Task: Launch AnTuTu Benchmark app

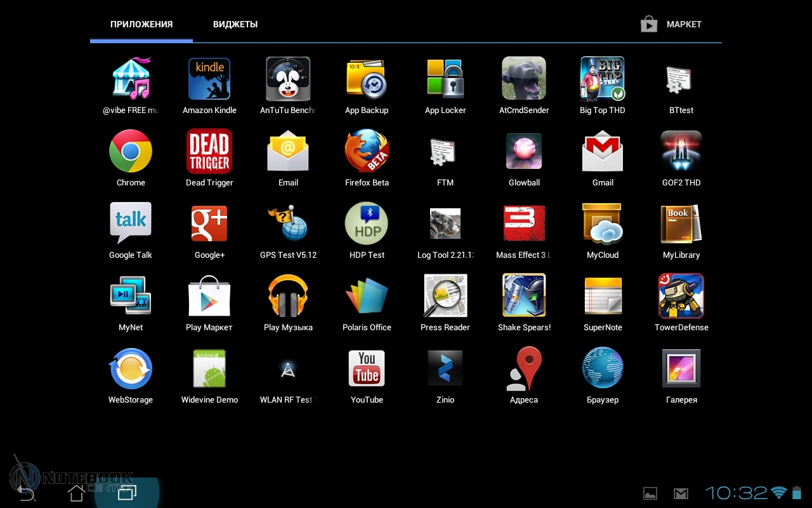Action: click(x=288, y=79)
